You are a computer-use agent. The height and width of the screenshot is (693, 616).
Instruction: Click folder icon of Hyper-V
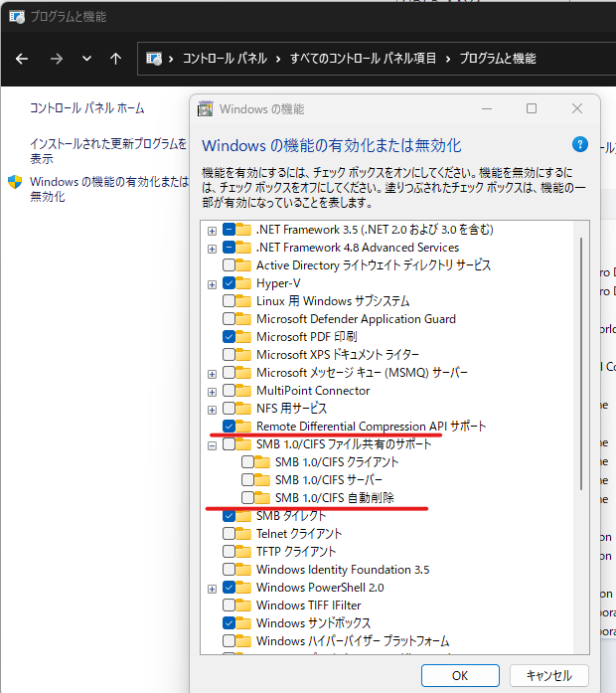243,282
